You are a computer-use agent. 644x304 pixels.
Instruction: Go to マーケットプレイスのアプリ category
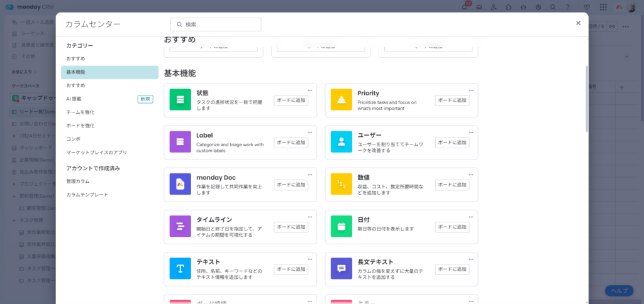point(97,152)
